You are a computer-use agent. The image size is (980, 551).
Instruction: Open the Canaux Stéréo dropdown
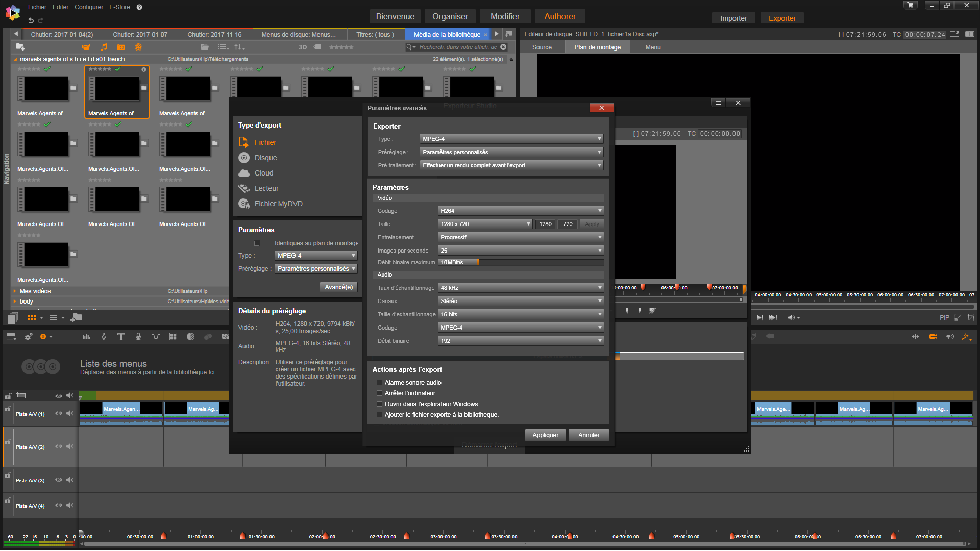tap(521, 301)
